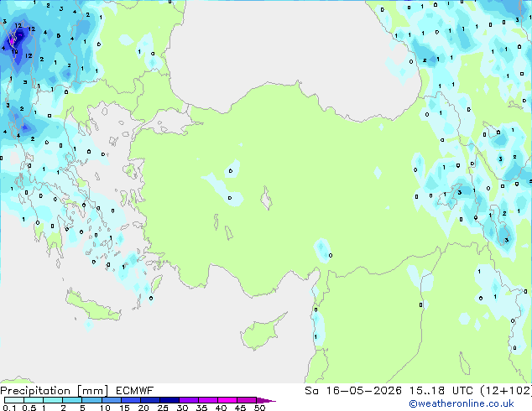This screenshot has height=411, width=532.
Task: Pick the 40–45 mm magenta legend swatch
Action: [x=227, y=400]
